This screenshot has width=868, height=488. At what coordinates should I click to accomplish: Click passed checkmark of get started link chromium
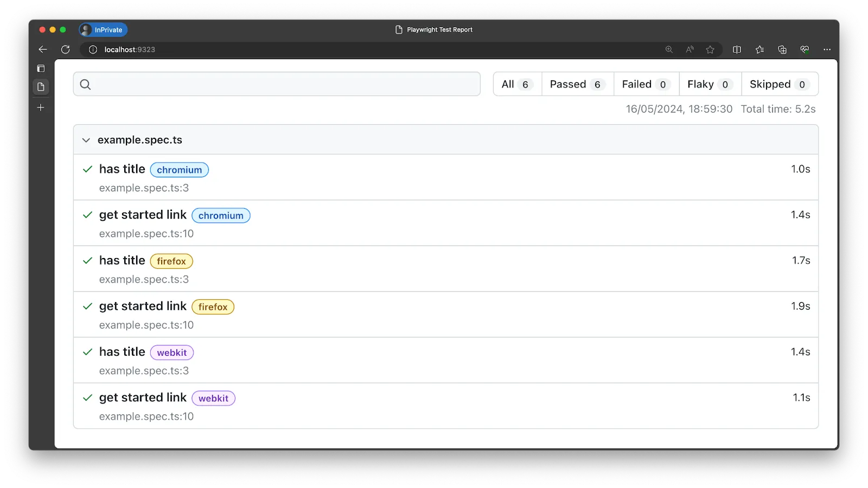coord(87,215)
